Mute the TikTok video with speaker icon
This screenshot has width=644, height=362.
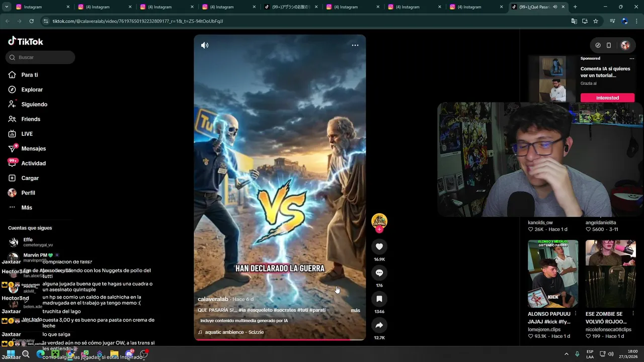205,45
